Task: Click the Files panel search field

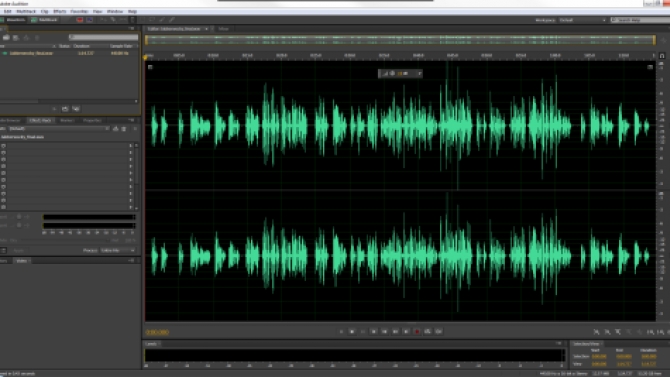Action: point(103,38)
